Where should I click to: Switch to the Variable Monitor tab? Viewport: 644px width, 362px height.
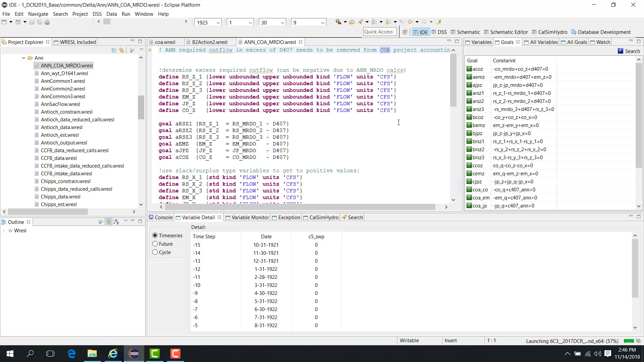tap(247, 217)
